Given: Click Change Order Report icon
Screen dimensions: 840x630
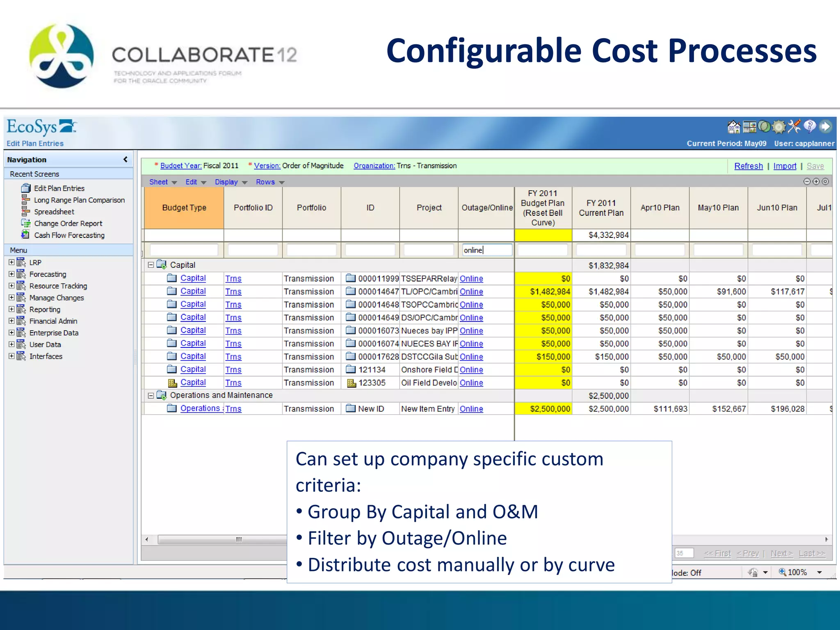Looking at the screenshot, I should 26,223.
